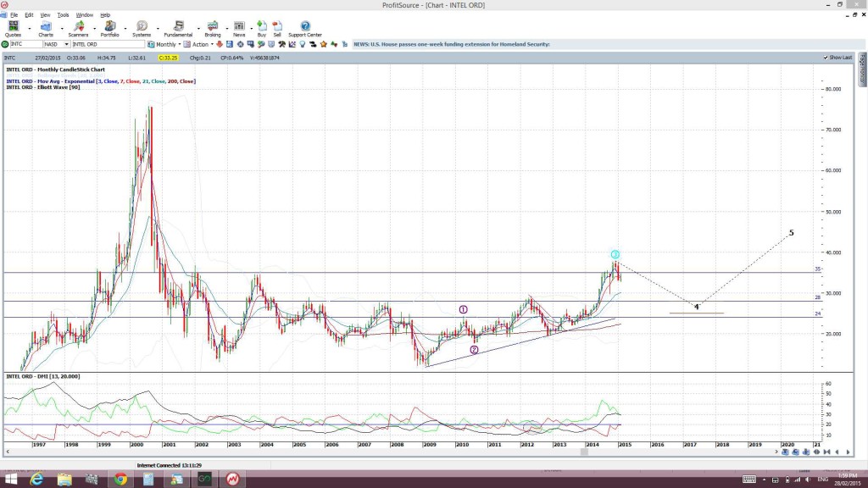Click the NEWS headline ticker text
Image resolution: width=868 pixels, height=488 pixels.
452,44
